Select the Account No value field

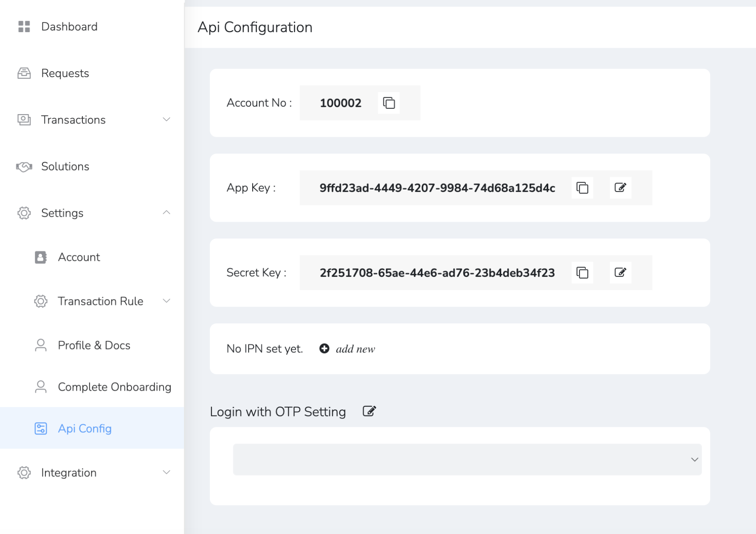pyautogui.click(x=340, y=103)
